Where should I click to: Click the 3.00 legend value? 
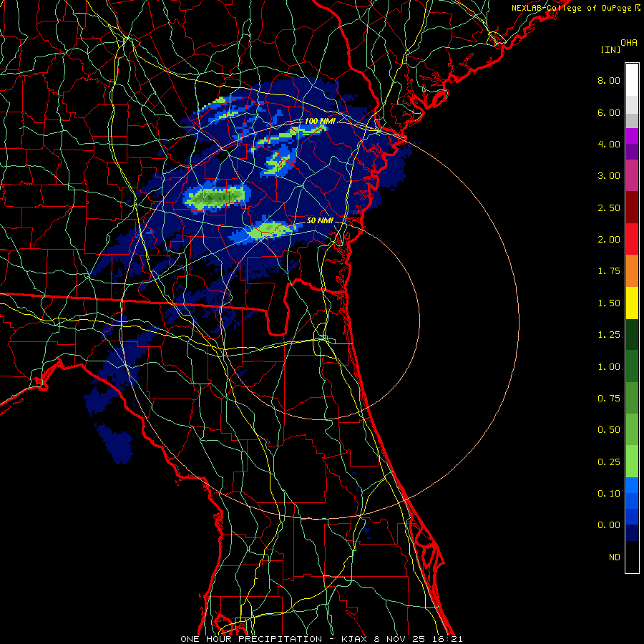click(x=609, y=176)
